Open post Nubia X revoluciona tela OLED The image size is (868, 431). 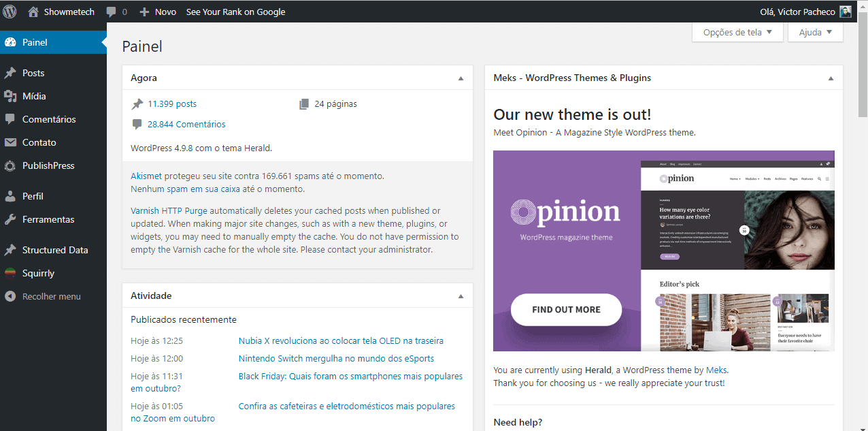pos(341,340)
